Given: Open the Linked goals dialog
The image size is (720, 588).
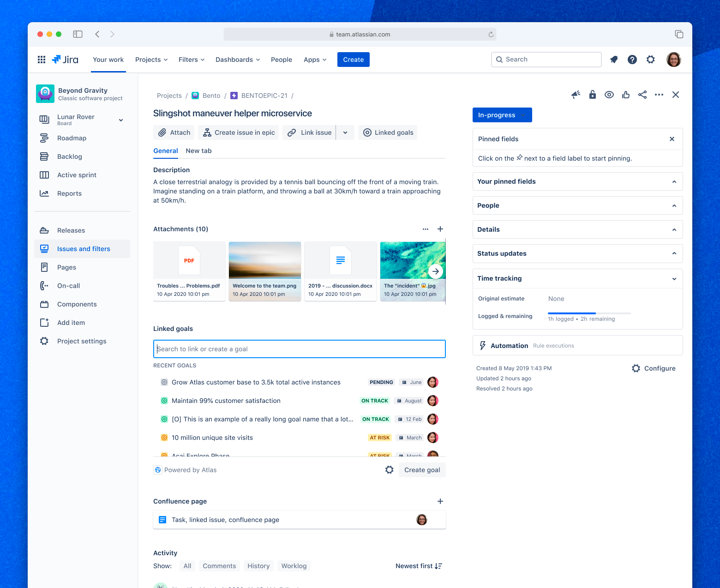Looking at the screenshot, I should tap(387, 132).
